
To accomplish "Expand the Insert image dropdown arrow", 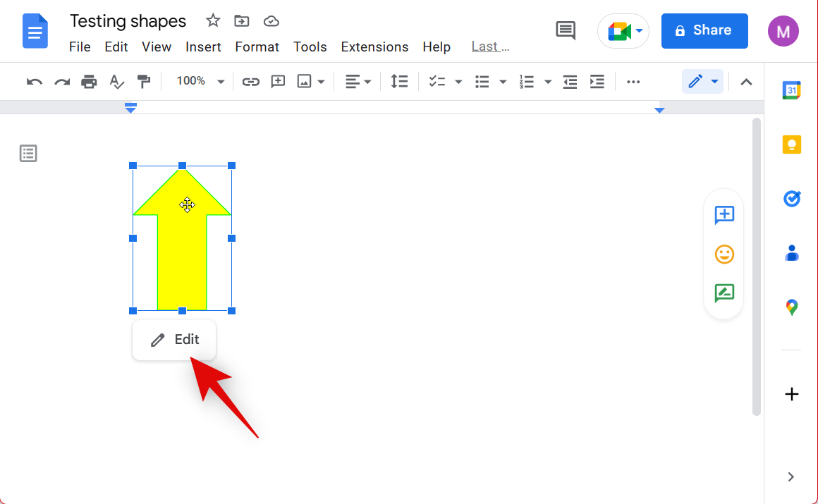I will pyautogui.click(x=322, y=82).
